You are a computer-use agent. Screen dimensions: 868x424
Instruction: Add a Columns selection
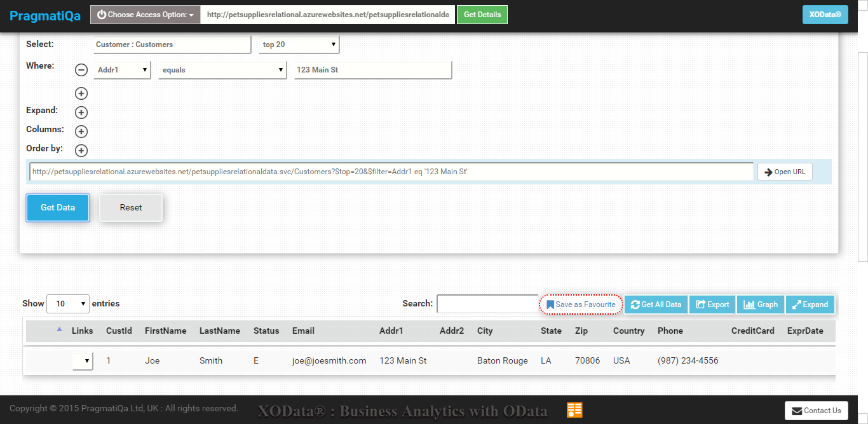point(81,132)
